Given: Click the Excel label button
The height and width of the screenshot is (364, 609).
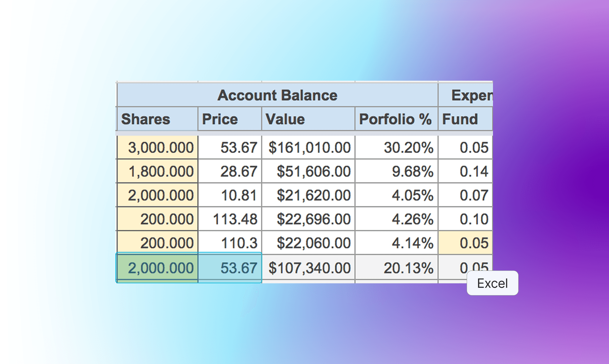Looking at the screenshot, I should click(492, 283).
